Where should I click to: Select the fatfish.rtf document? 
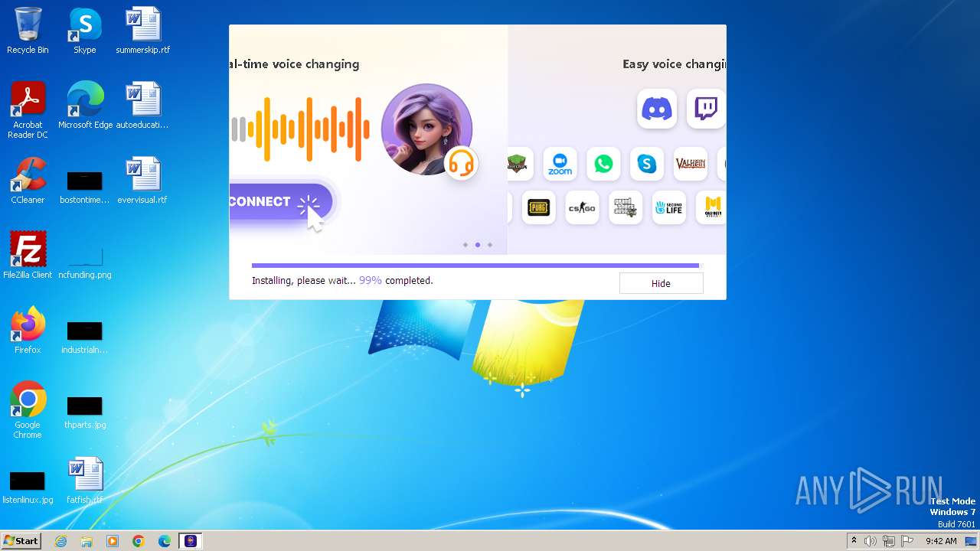click(85, 481)
